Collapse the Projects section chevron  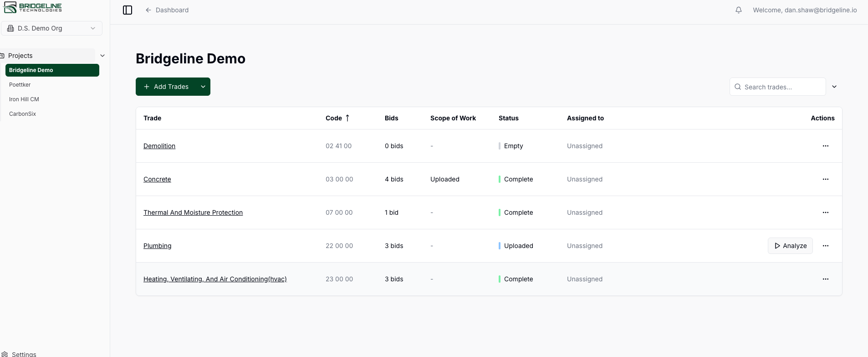102,56
